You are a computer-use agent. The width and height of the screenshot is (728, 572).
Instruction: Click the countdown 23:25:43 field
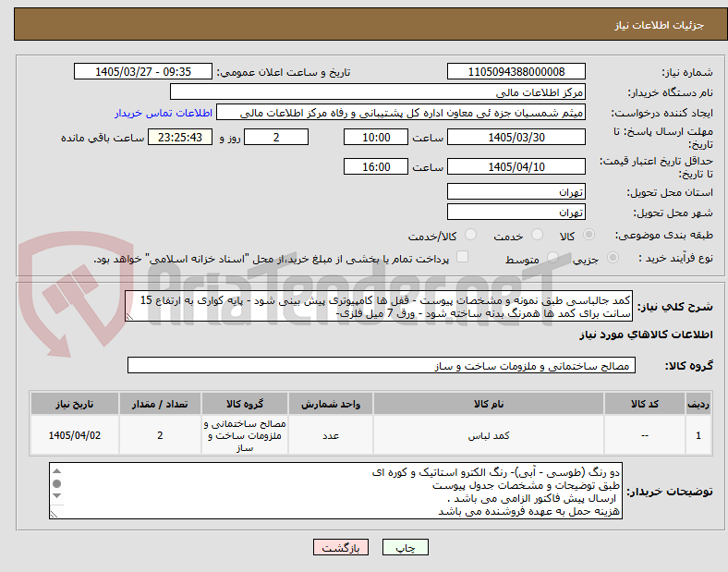tap(180, 137)
